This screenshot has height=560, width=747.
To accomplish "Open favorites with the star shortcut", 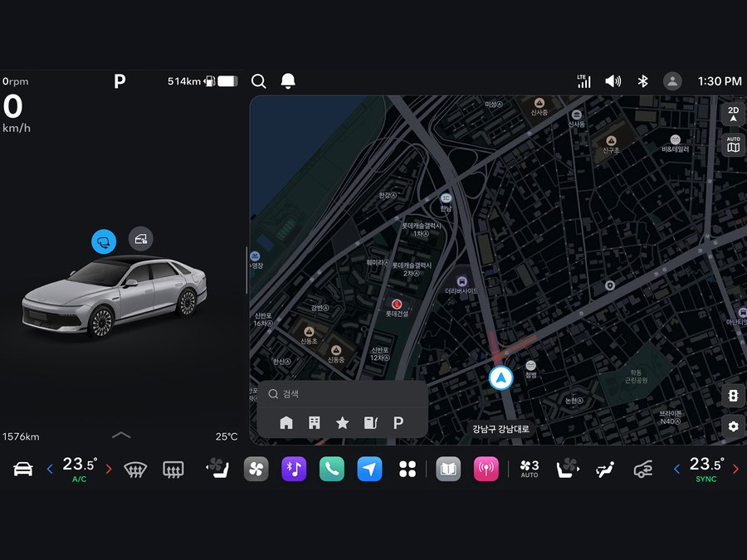I will coord(342,422).
